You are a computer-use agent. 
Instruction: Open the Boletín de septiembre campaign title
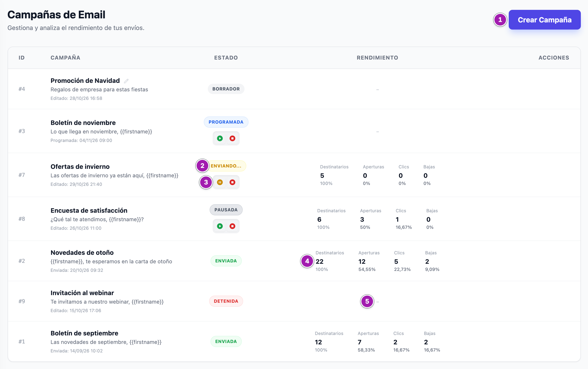84,333
